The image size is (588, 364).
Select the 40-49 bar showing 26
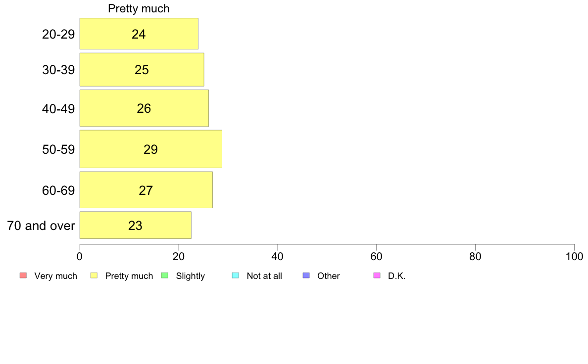(144, 108)
